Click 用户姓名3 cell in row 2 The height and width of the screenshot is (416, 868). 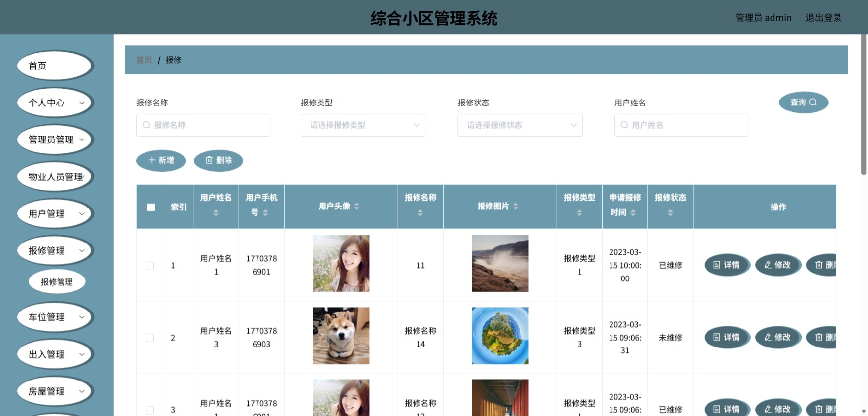tap(216, 338)
